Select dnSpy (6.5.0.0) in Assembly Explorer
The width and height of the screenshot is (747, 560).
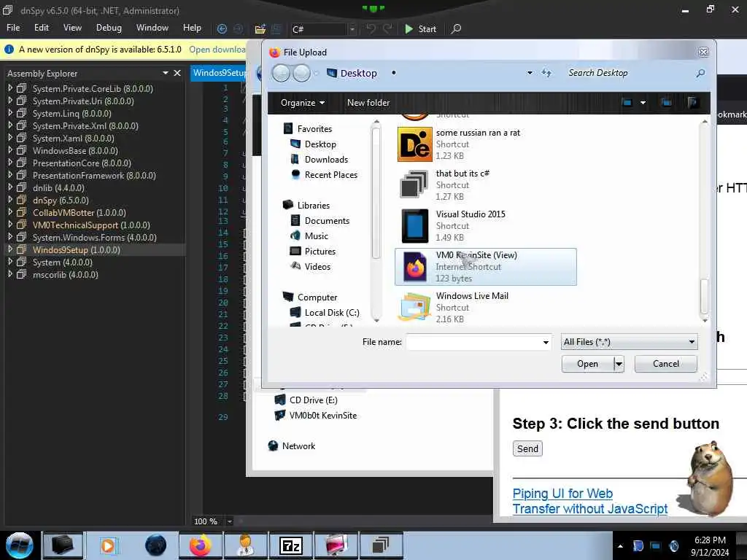coord(61,200)
